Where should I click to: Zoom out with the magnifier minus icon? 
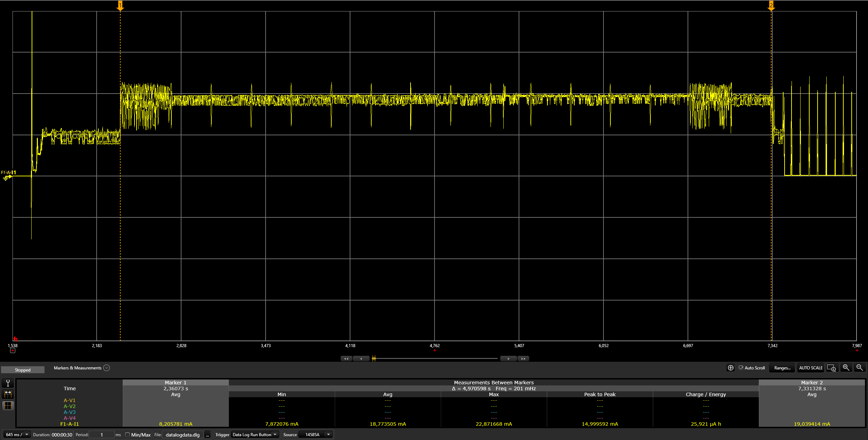click(x=860, y=368)
